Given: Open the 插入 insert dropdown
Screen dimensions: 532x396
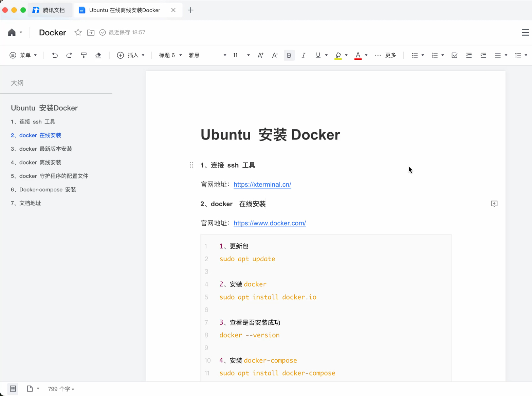Looking at the screenshot, I should 131,55.
